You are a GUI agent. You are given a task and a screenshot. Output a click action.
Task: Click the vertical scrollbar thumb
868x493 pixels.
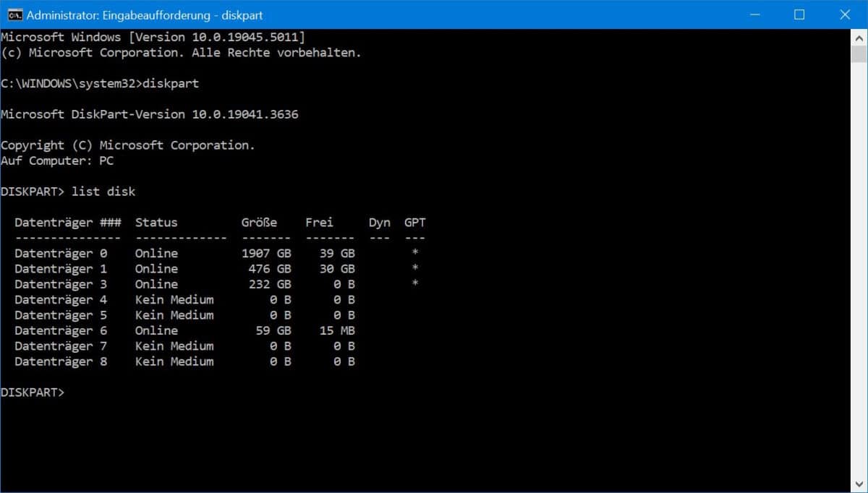coord(859,55)
